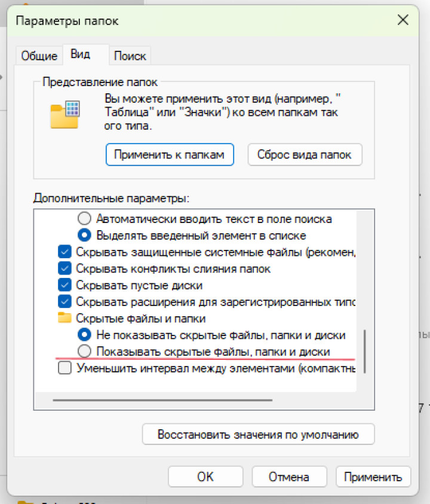Click the Сброс вида папок button
Screen dimensions: 430x504
tap(305, 155)
